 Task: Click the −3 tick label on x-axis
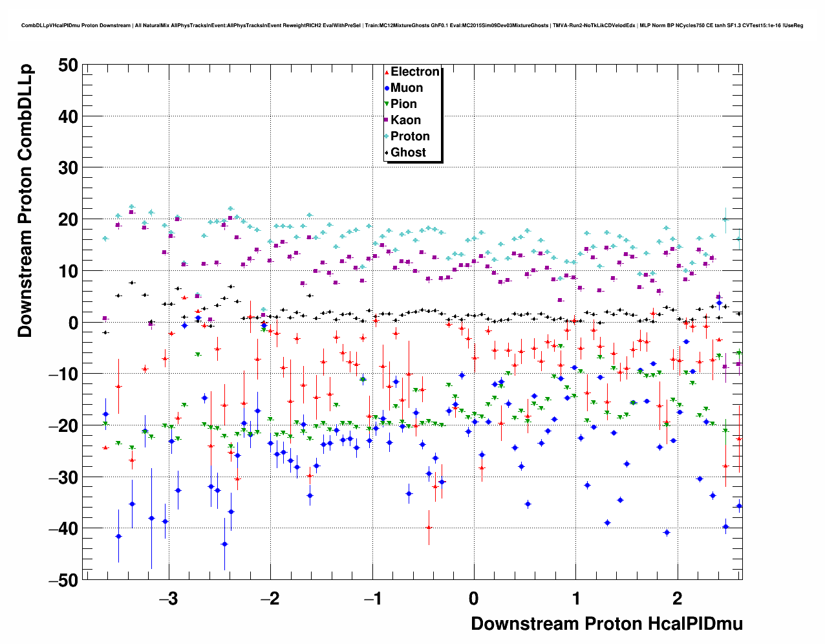click(x=168, y=599)
